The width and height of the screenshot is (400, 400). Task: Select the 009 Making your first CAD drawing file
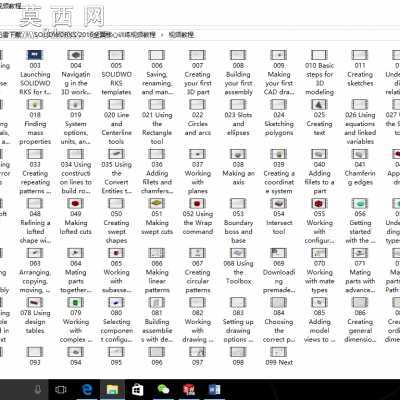pos(279,73)
